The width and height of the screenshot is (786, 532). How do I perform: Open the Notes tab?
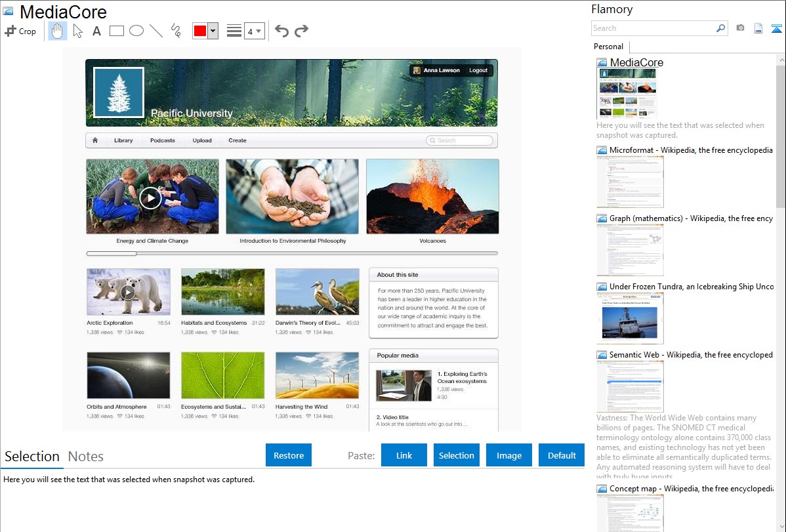click(86, 457)
